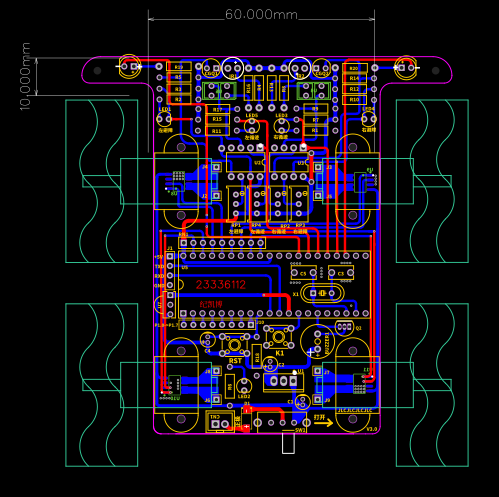Click the LED1 component at upper left
Viewport: 499px width, 497px height.
click(x=164, y=118)
